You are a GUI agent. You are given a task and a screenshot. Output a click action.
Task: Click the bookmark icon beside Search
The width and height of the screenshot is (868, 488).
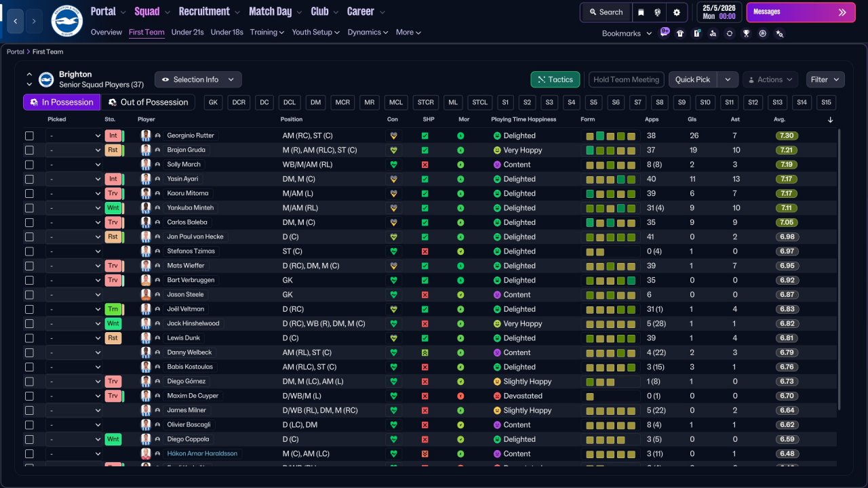(641, 12)
